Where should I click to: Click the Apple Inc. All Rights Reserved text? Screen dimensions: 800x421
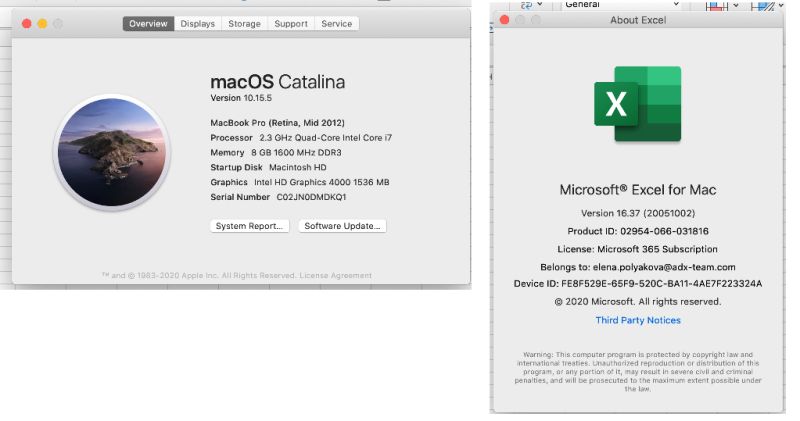click(x=238, y=276)
